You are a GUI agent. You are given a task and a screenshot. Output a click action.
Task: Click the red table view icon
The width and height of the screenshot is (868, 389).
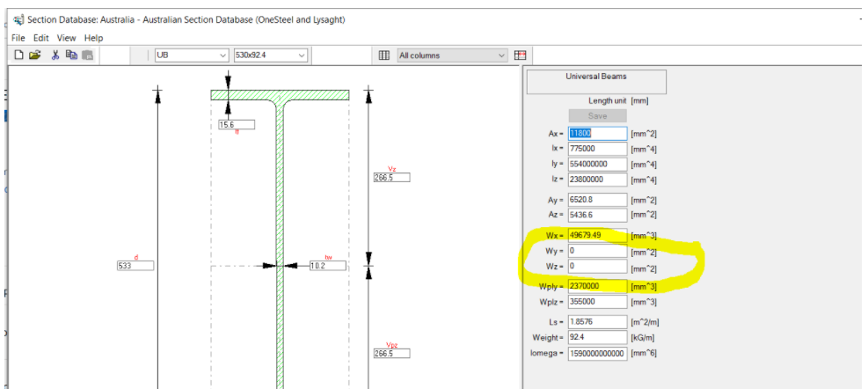520,55
